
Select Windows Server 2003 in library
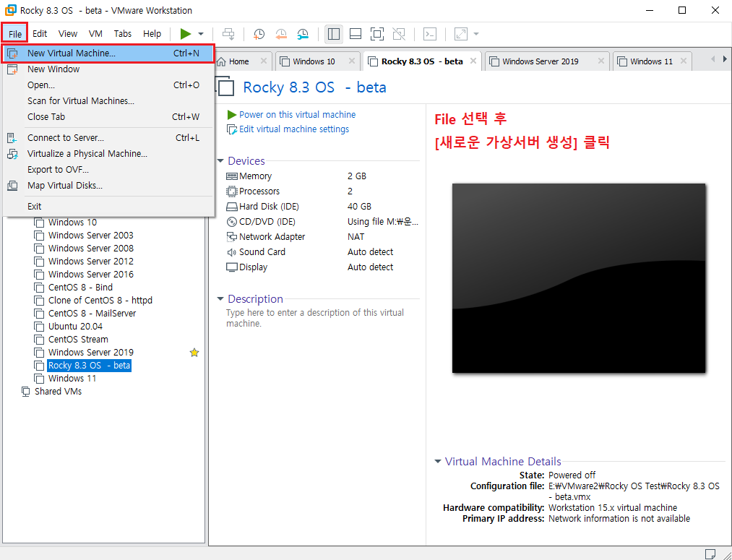pos(90,236)
